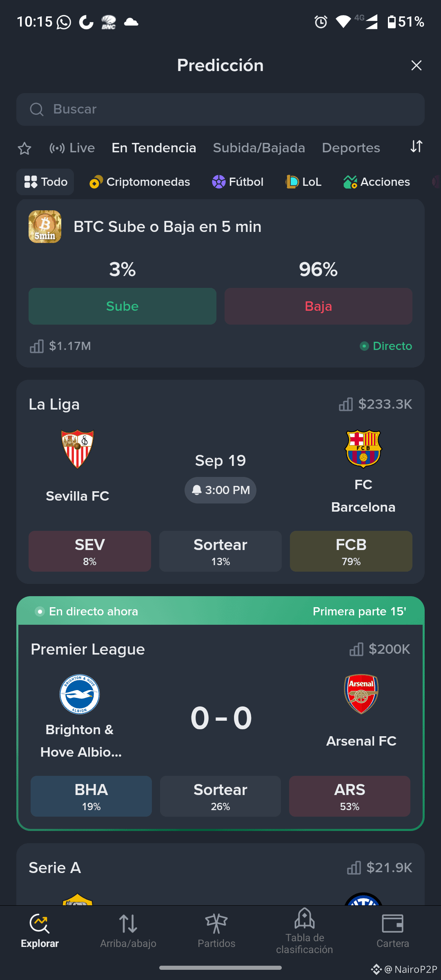The width and height of the screenshot is (441, 980).
Task: Tap the Arsenal FC crest
Action: [361, 694]
